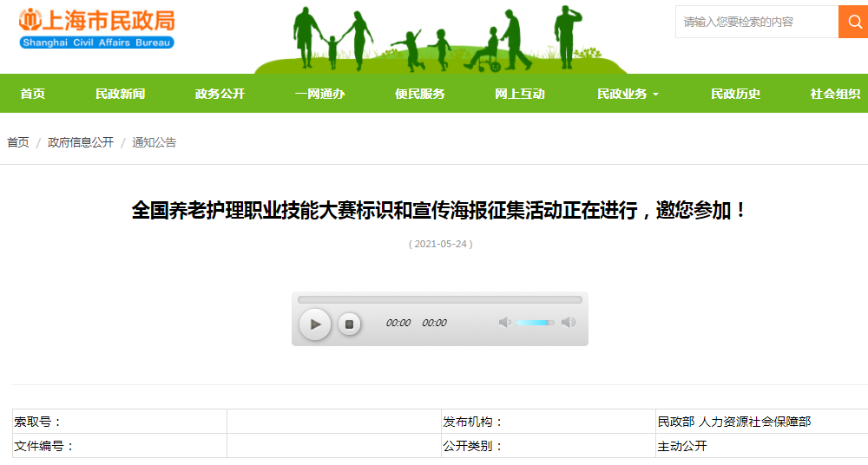The image size is (868, 465).
Task: Click the 民政部 人力资源社会保障部 table cell
Action: tap(762, 422)
